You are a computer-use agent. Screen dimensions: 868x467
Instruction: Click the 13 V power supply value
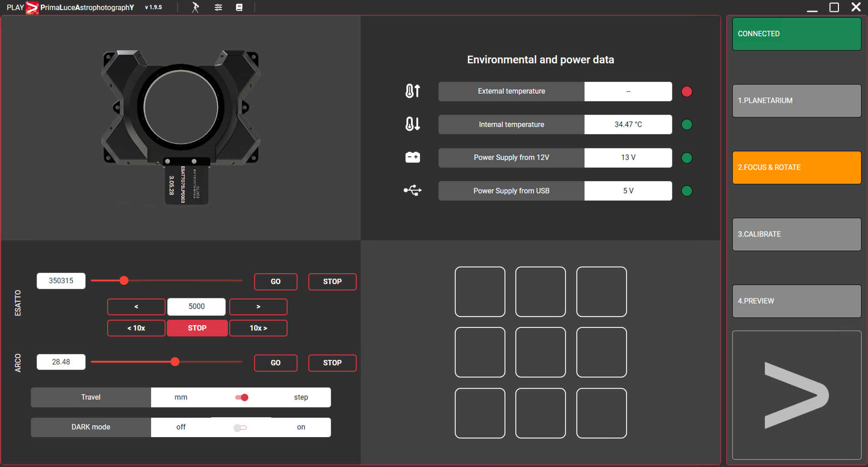(x=628, y=157)
